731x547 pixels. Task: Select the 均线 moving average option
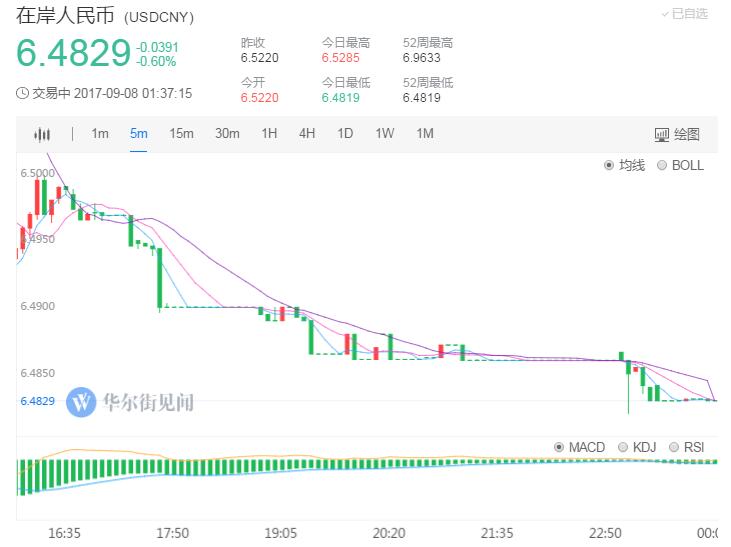click(x=609, y=165)
